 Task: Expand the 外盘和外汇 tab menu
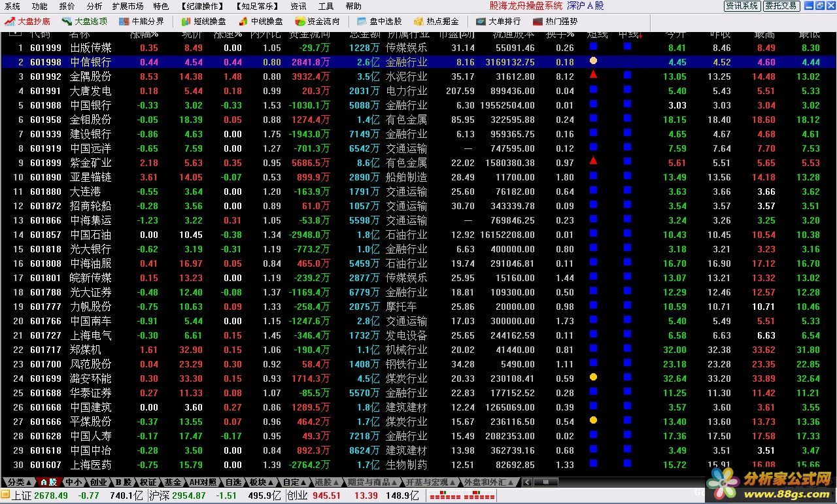pyautogui.click(x=490, y=482)
